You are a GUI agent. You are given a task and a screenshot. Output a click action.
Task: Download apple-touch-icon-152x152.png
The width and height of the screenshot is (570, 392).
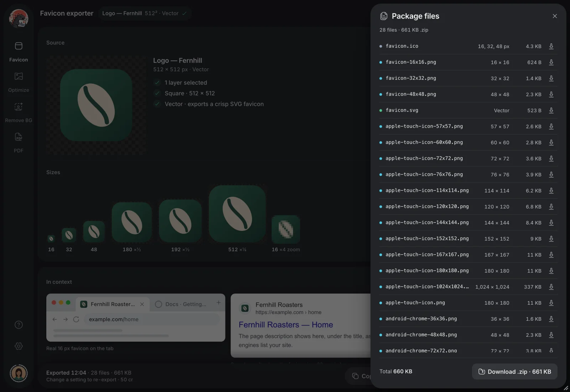[551, 239]
